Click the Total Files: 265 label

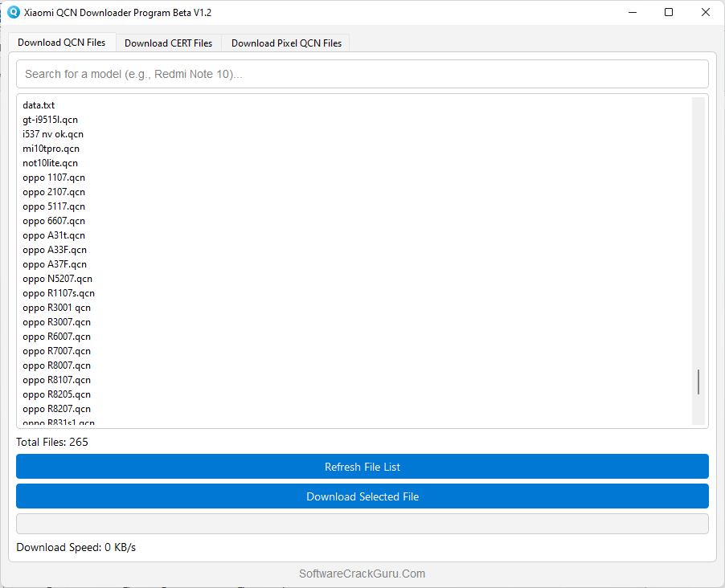pyautogui.click(x=52, y=442)
